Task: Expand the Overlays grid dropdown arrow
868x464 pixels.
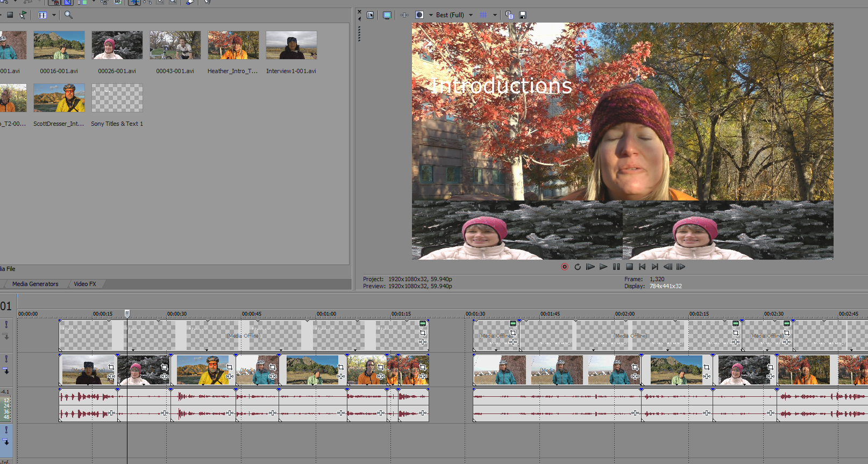Action: coord(495,15)
